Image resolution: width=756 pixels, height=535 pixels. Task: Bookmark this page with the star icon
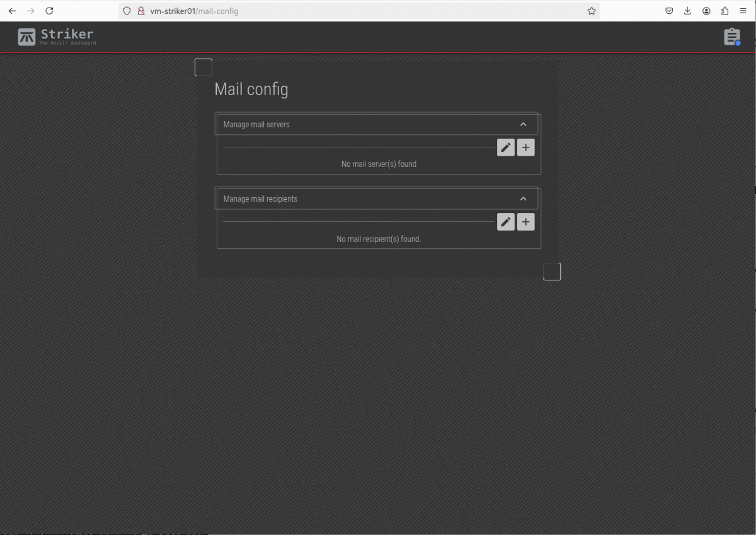click(592, 11)
